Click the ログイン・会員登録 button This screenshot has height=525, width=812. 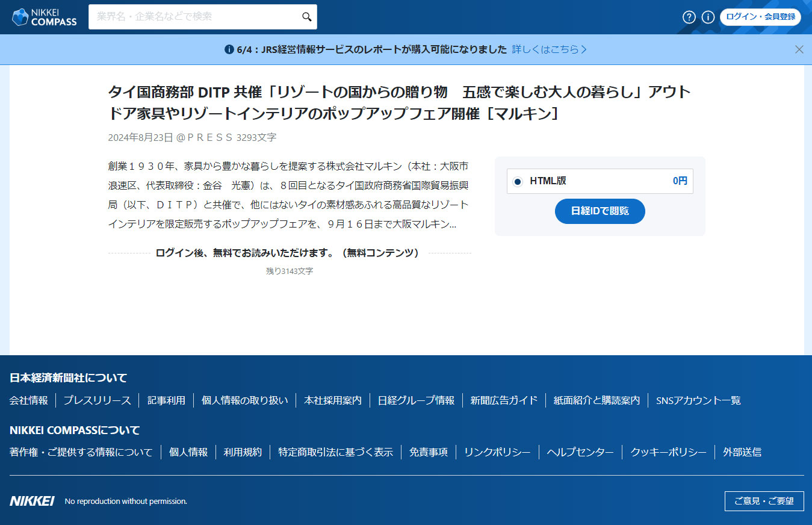click(x=760, y=17)
